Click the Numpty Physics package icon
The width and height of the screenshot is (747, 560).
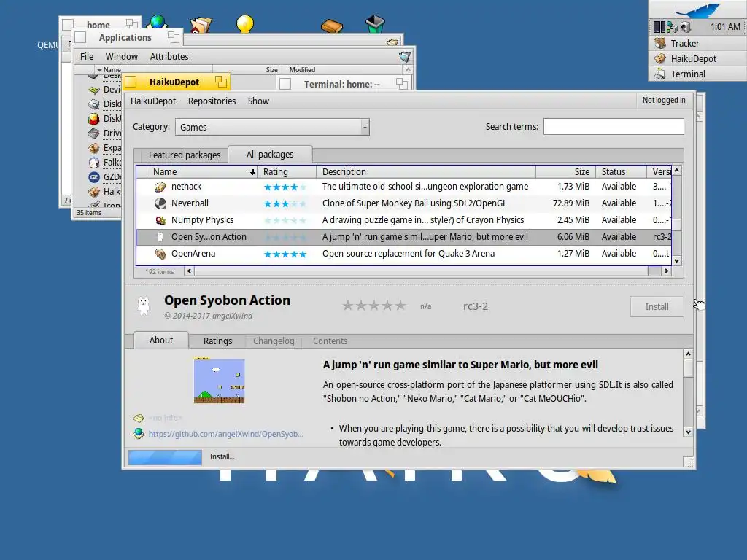160,220
